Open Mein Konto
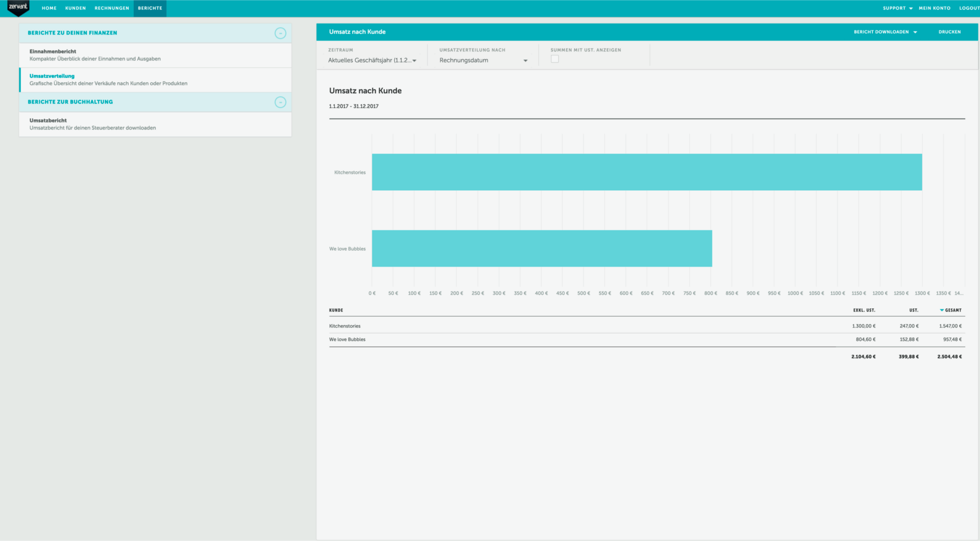The width and height of the screenshot is (980, 541). pos(934,8)
